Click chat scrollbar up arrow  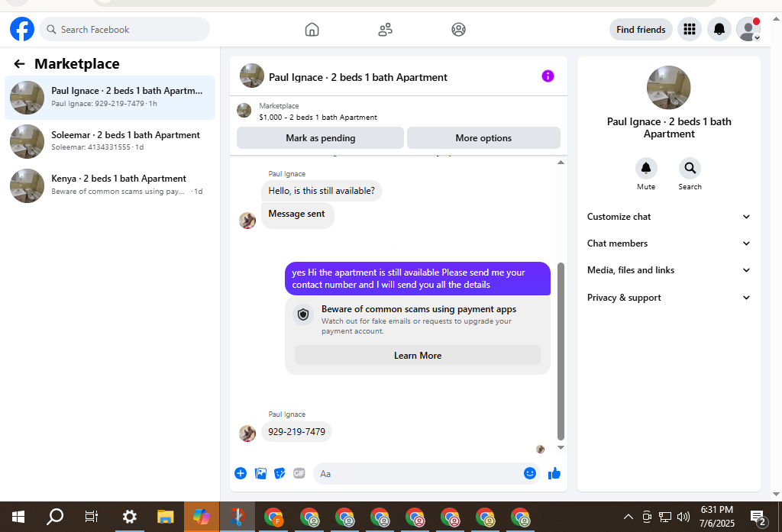point(561,163)
